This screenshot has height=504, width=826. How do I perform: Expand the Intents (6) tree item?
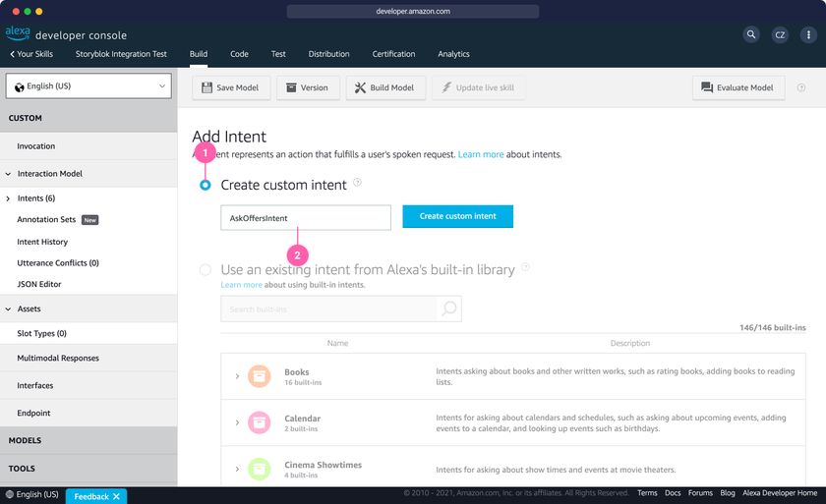click(8, 198)
